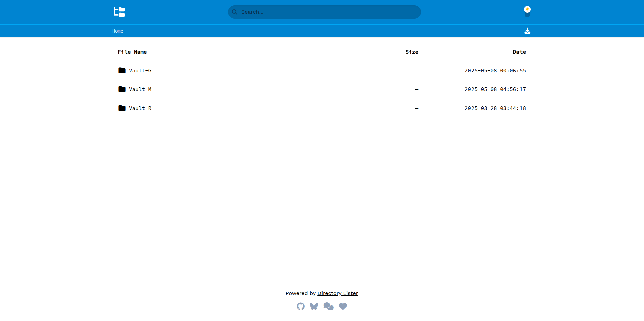Click the Vault-M folder icon
644x321 pixels.
click(x=122, y=89)
